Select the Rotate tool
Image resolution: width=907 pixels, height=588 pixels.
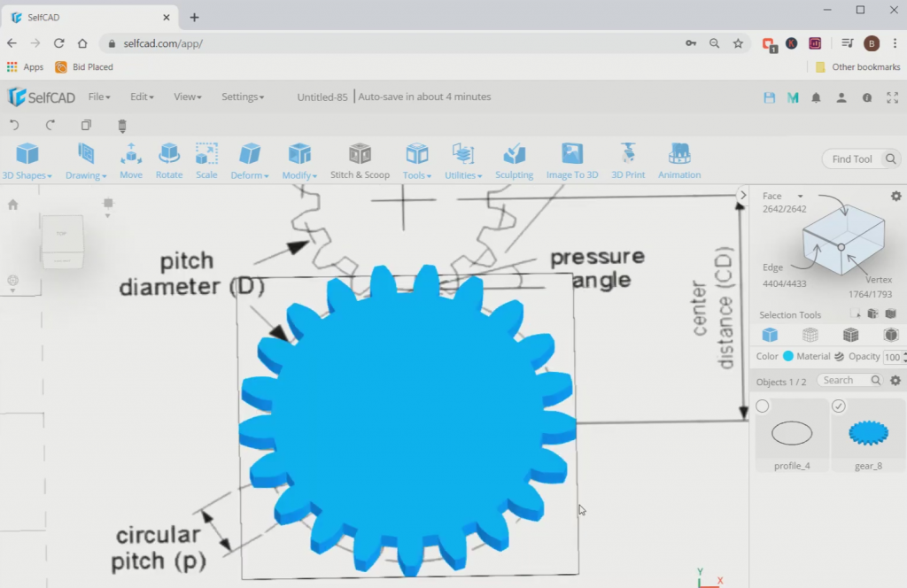click(169, 161)
